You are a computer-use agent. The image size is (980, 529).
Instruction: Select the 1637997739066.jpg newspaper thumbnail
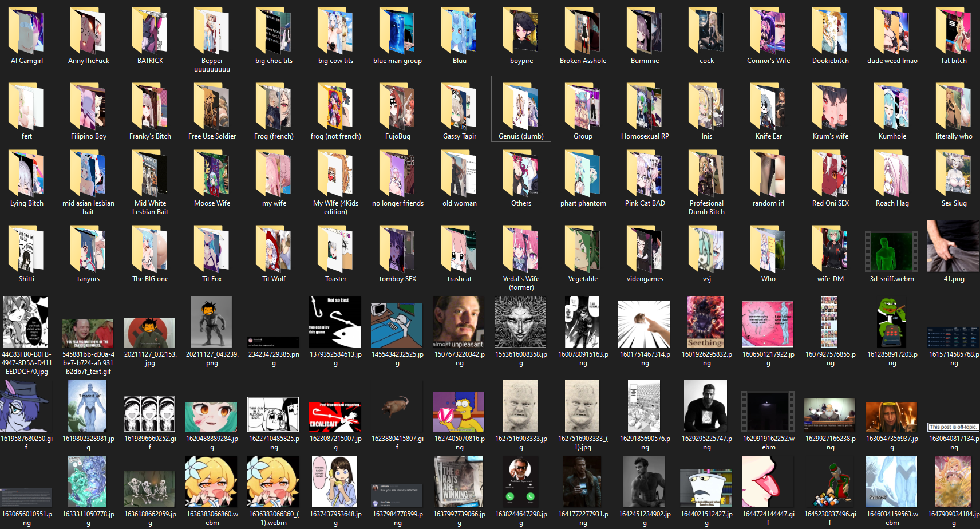point(459,481)
